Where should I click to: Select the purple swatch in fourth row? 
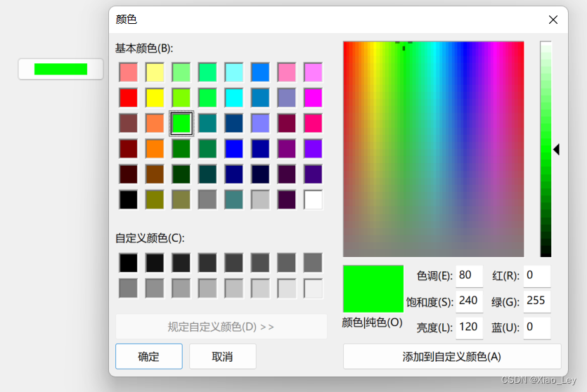click(x=287, y=148)
